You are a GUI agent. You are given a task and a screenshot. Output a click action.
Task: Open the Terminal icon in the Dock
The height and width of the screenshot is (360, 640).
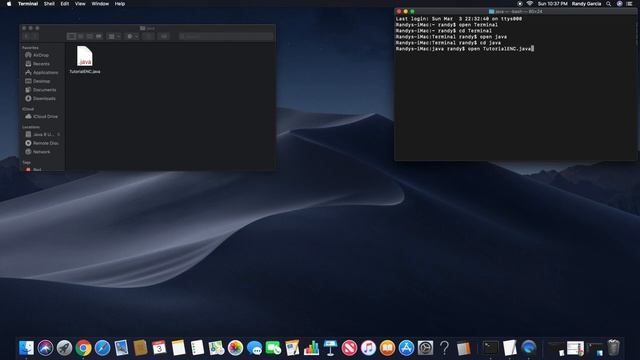click(491, 348)
